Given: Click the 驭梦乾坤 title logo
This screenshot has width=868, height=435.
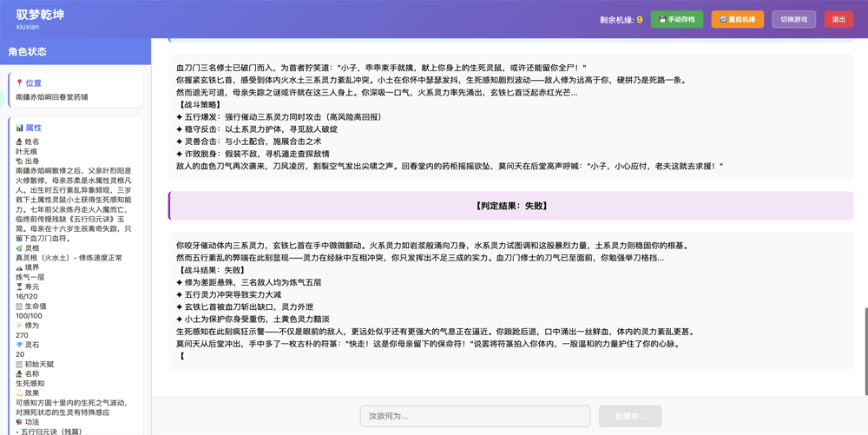Looking at the screenshot, I should click(40, 15).
